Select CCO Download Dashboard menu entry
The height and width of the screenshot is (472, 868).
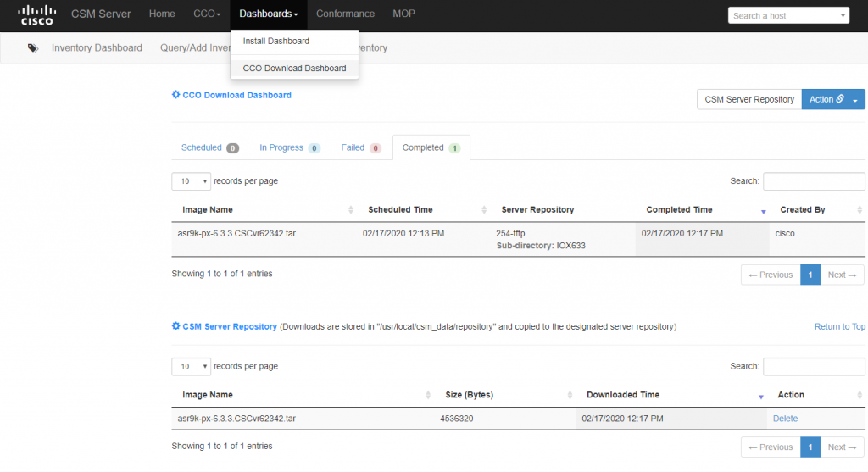coord(294,68)
